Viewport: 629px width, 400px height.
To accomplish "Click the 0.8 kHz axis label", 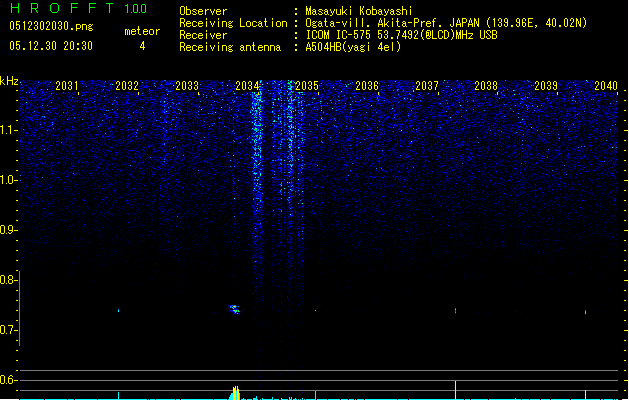I will (x=9, y=280).
